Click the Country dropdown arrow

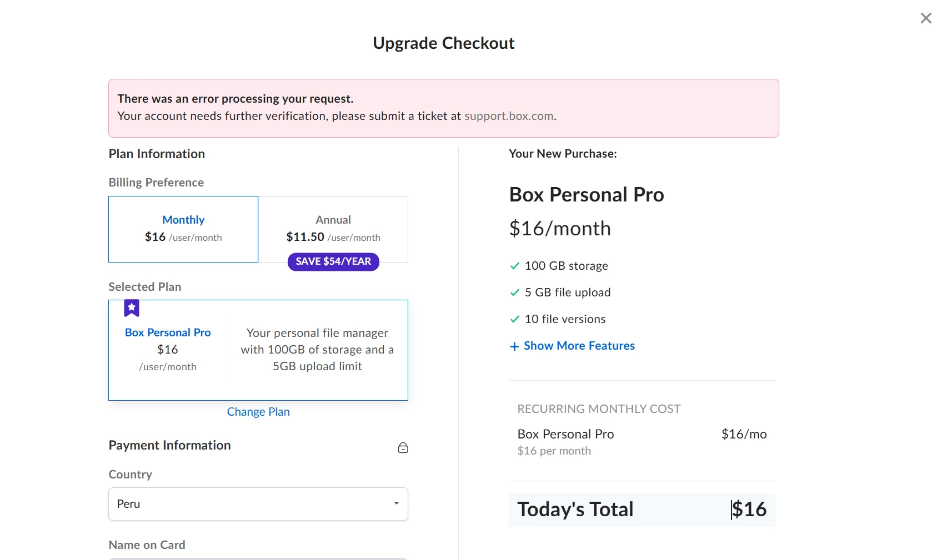click(397, 503)
